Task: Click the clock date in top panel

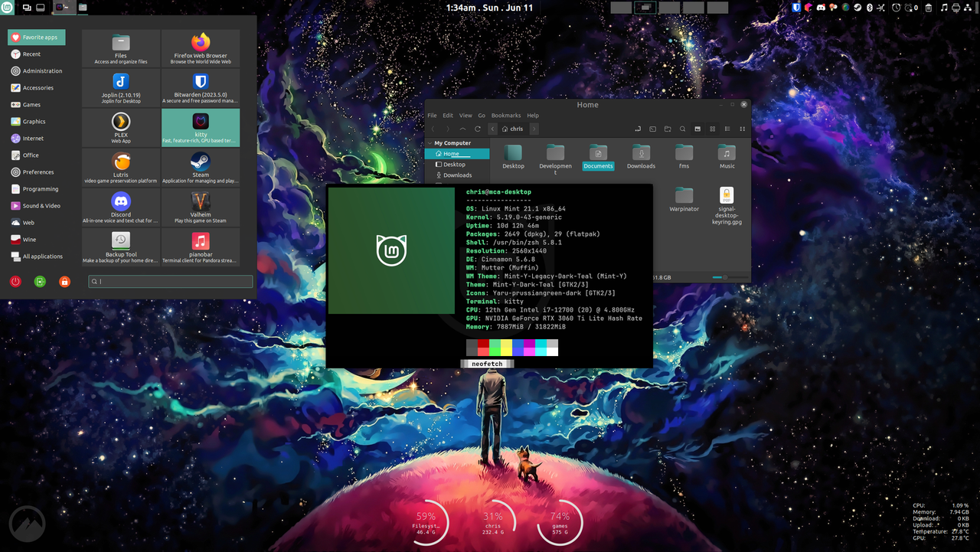Action: [x=489, y=8]
